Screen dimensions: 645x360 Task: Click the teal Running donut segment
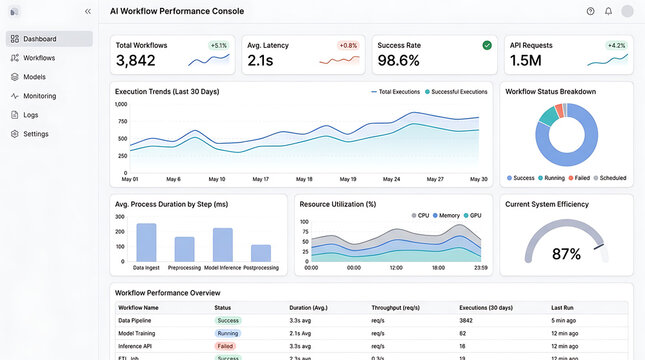548,116
